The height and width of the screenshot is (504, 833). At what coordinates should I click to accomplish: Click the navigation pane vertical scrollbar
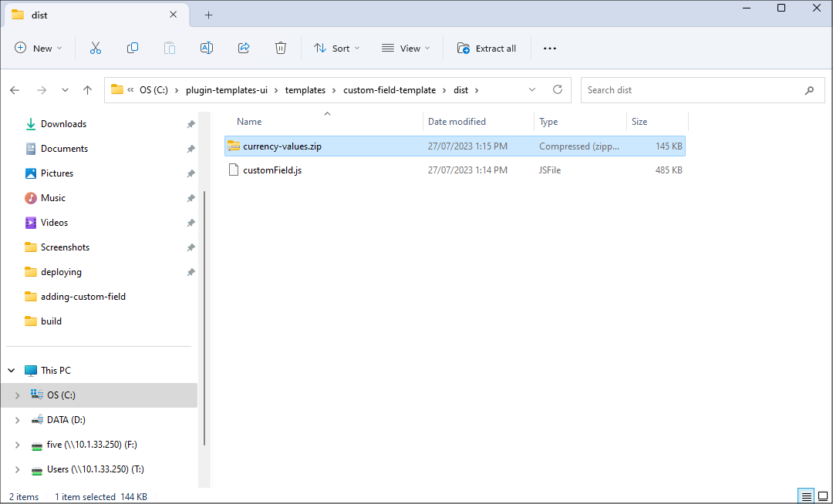(204, 318)
